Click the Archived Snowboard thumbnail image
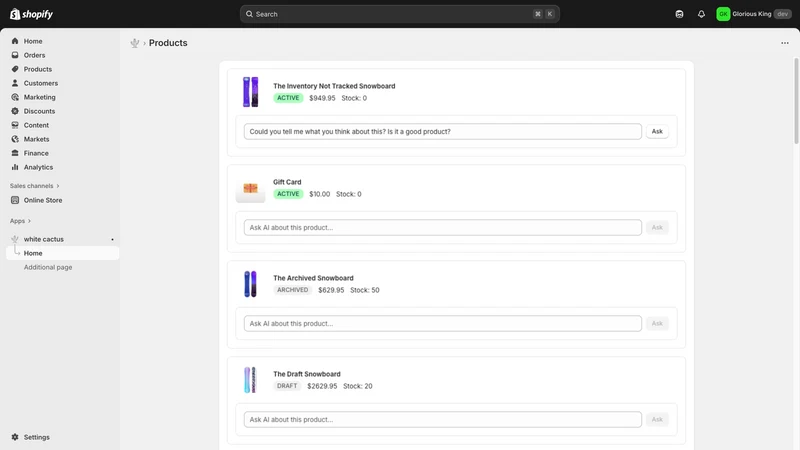This screenshot has width=800, height=450. point(251,284)
